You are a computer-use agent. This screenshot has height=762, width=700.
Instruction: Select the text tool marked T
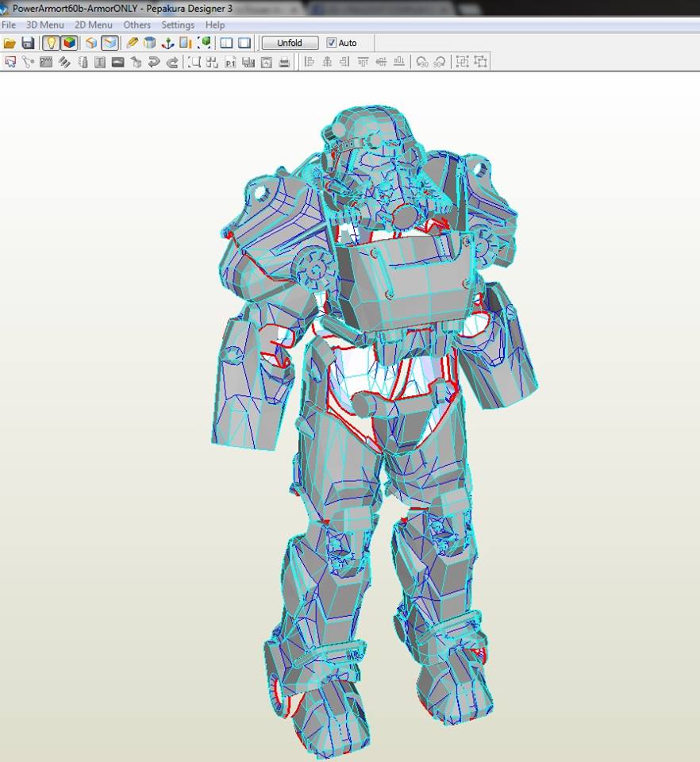pyautogui.click(x=100, y=62)
